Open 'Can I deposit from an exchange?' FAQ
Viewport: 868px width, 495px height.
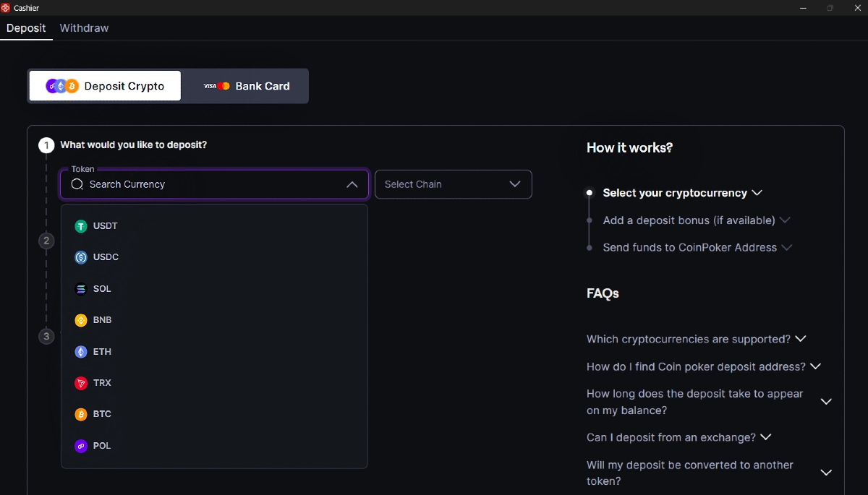(767, 437)
